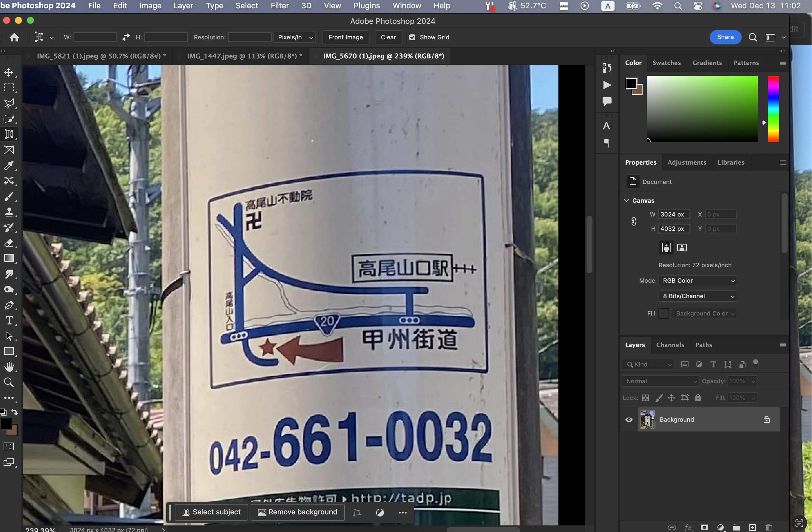Viewport: 812px width, 532px height.
Task: Click the Remove background button
Action: pos(297,512)
